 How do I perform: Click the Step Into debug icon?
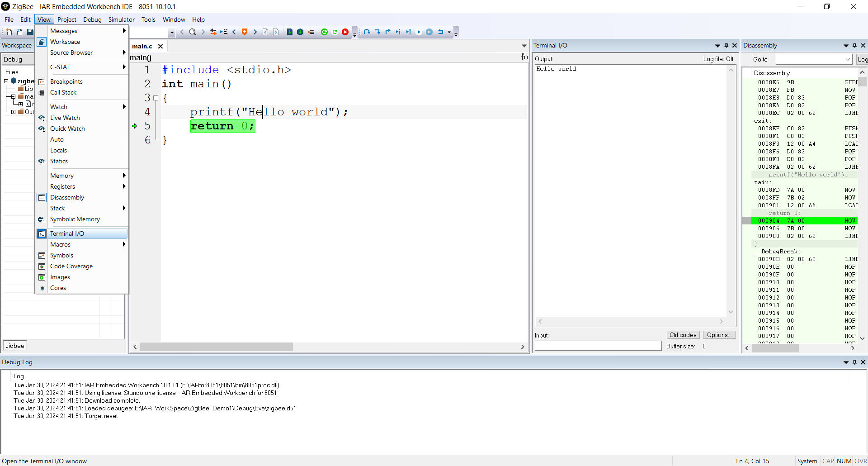tap(377, 32)
